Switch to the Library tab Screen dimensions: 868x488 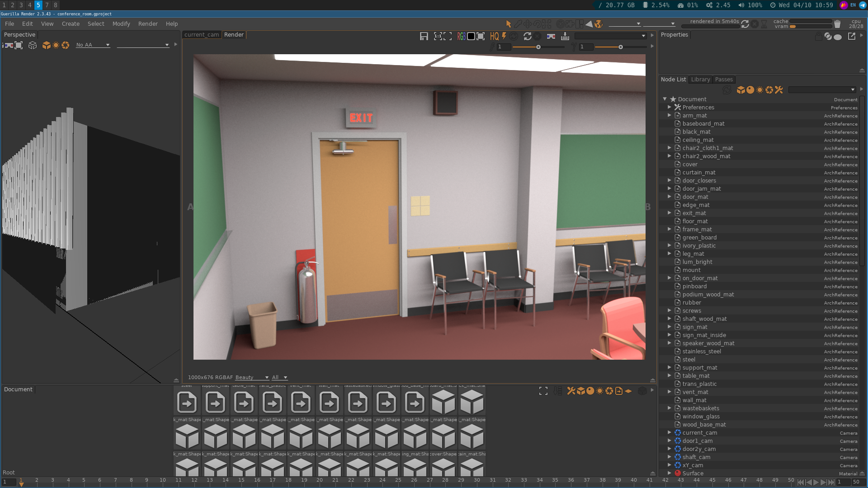700,79
